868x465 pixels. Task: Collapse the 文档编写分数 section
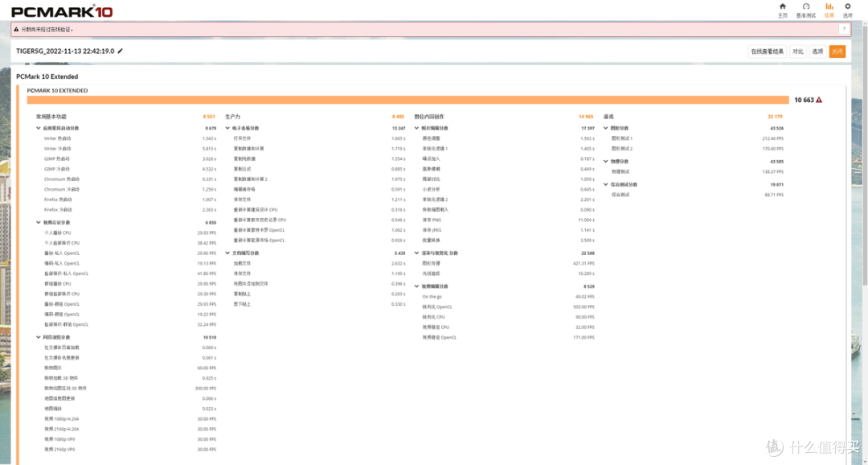point(227,253)
